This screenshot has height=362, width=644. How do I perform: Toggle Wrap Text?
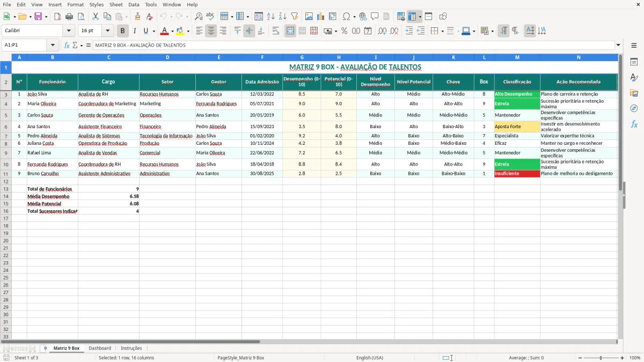276,31
